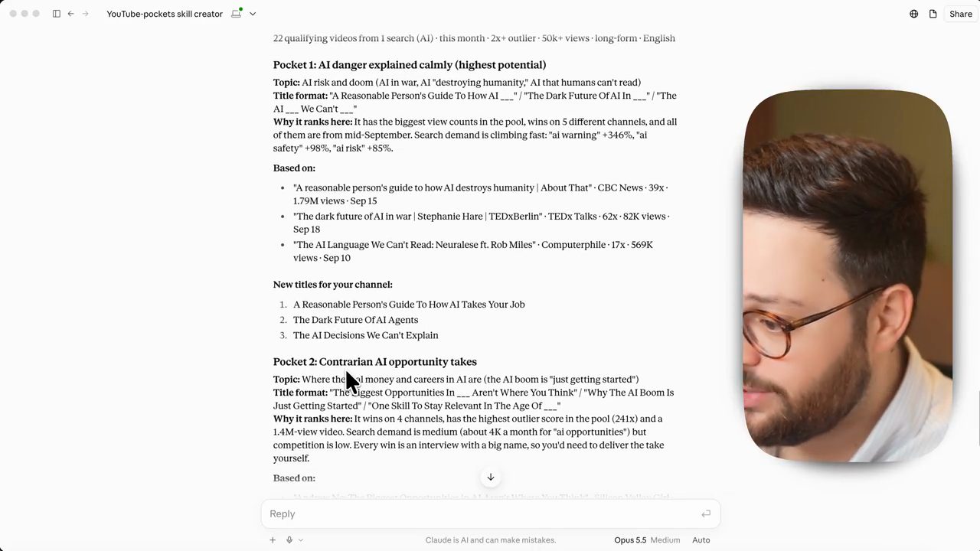Screen dimensions: 980x551
Task: Click 'Title format:' label under Pocket 2
Action: pyautogui.click(x=300, y=393)
